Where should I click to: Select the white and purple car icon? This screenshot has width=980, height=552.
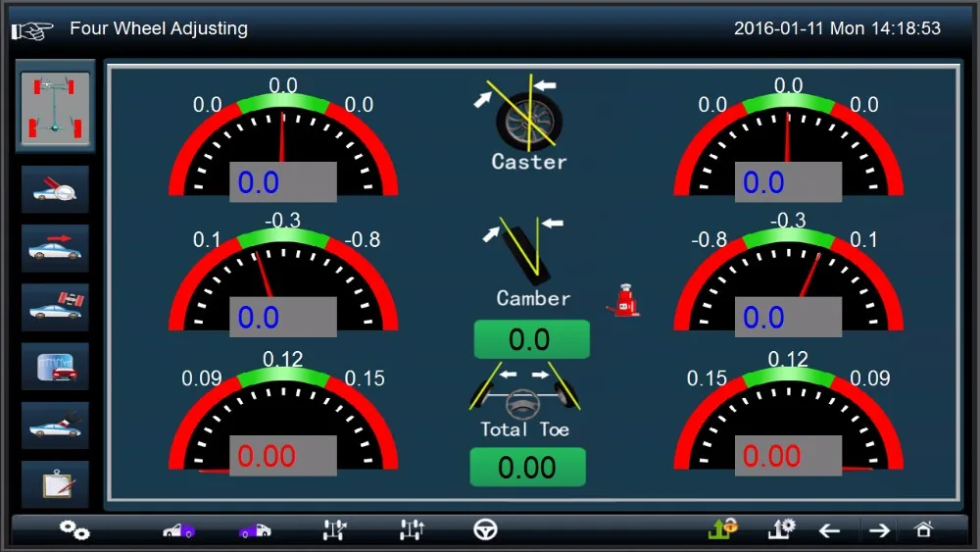pyautogui.click(x=178, y=530)
